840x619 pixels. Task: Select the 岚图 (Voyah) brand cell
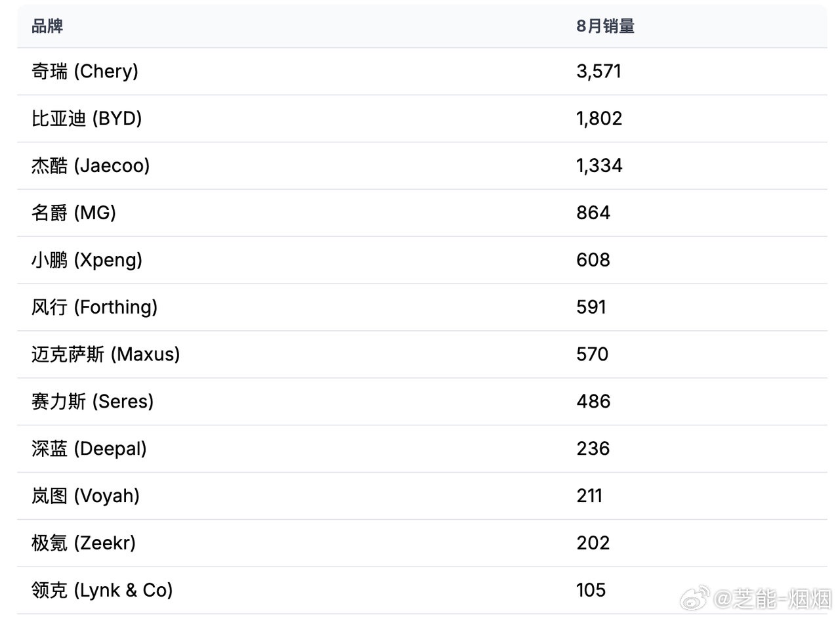coord(85,496)
